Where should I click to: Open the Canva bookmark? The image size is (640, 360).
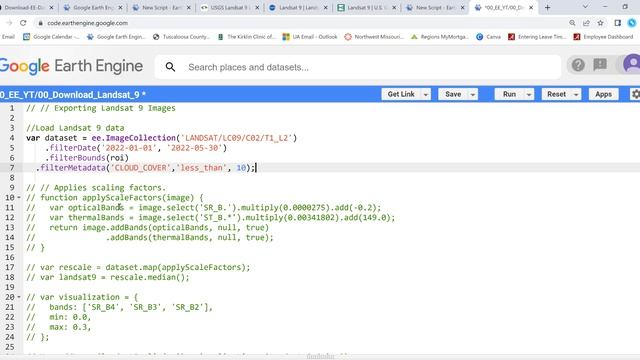pyautogui.click(x=489, y=37)
